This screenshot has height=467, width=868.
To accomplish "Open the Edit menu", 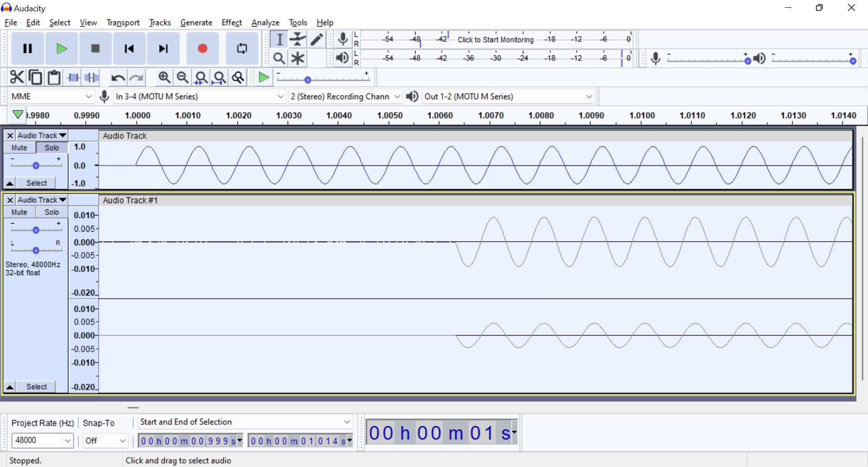I will click(33, 23).
